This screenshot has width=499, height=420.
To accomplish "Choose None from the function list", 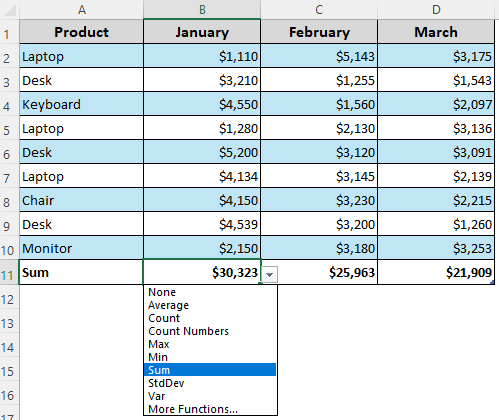I will pos(210,292).
